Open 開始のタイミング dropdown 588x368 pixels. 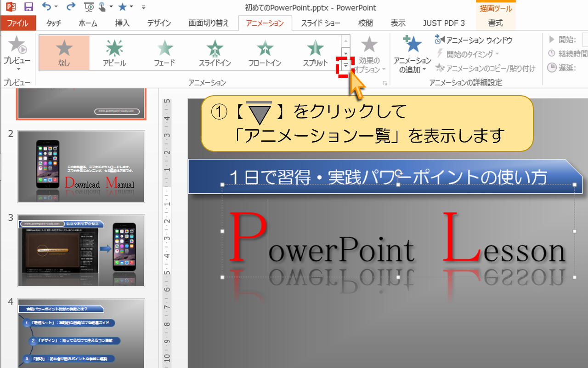pos(467,54)
